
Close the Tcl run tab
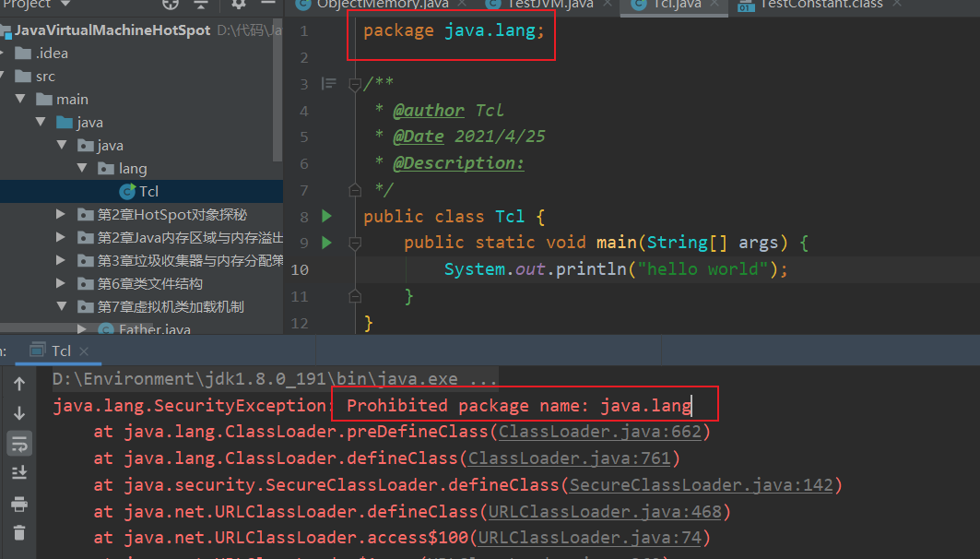click(x=84, y=351)
